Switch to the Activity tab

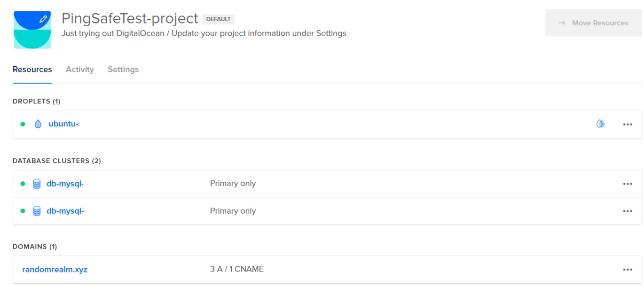(80, 70)
